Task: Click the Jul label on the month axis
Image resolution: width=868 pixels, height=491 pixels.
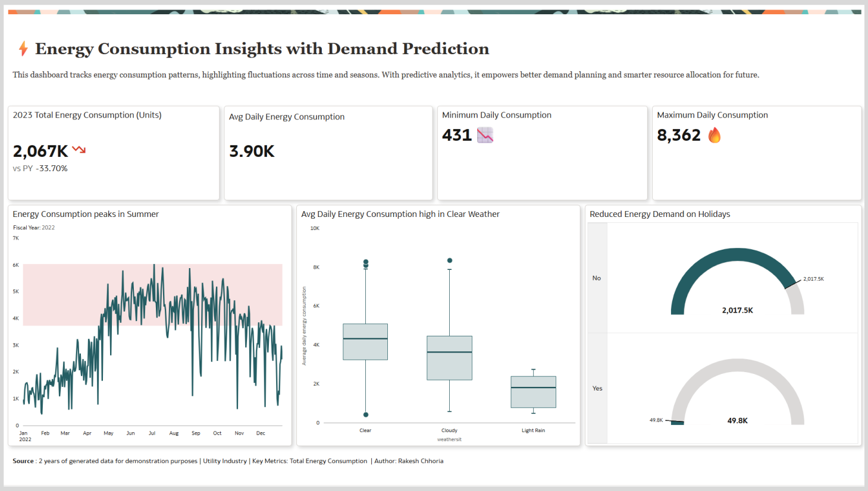Action: (x=152, y=433)
